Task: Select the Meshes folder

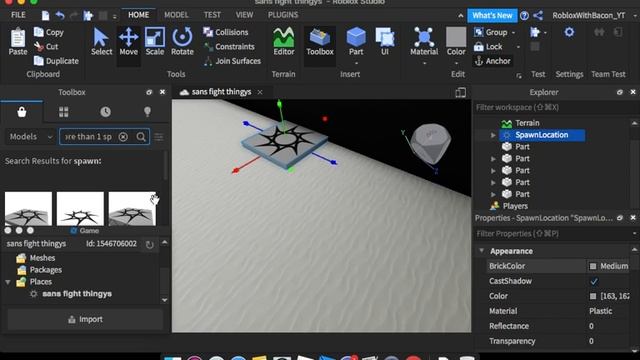Action: pyautogui.click(x=36, y=258)
